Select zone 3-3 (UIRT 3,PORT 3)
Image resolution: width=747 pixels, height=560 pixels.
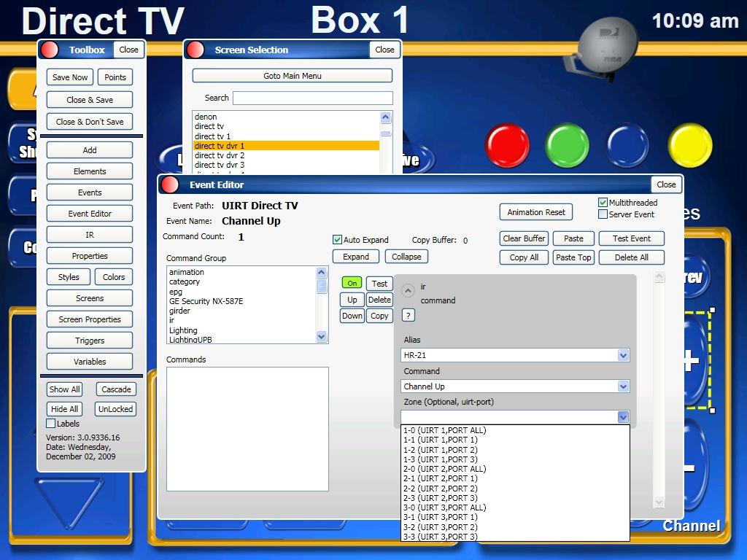(x=515, y=537)
